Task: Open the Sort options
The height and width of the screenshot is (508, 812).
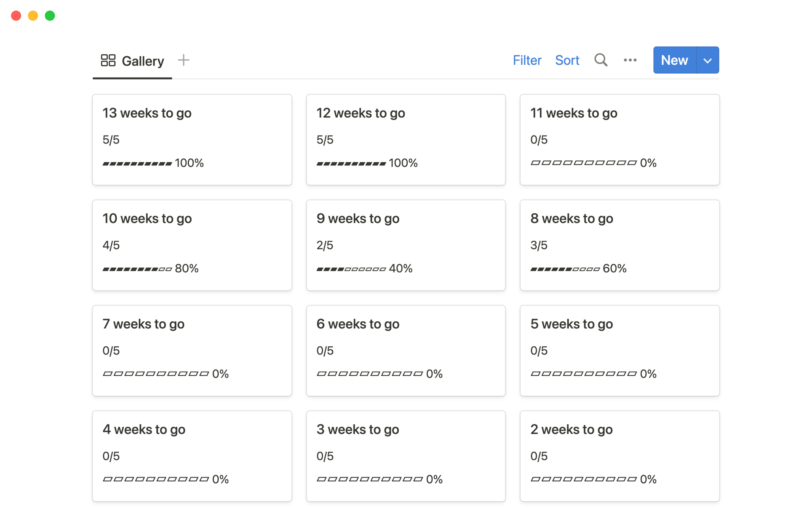Action: click(x=567, y=61)
